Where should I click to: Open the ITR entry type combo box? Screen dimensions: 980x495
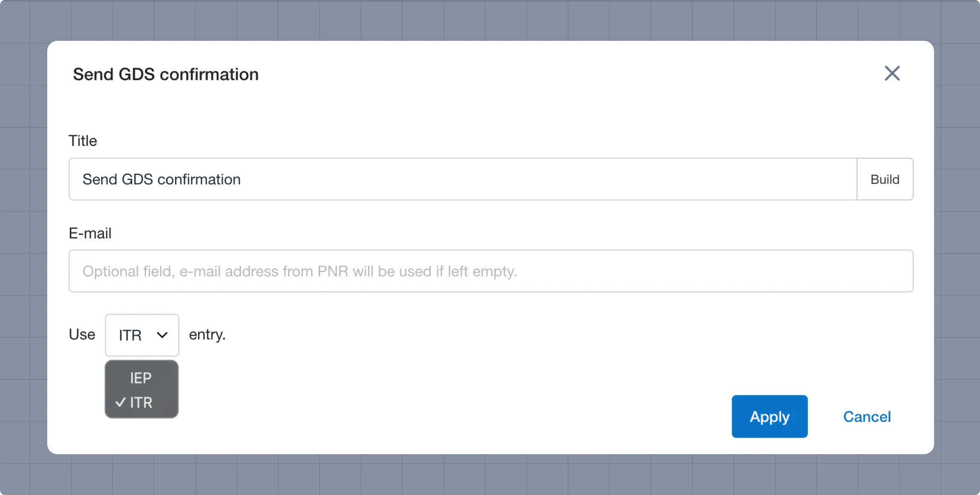coord(142,335)
